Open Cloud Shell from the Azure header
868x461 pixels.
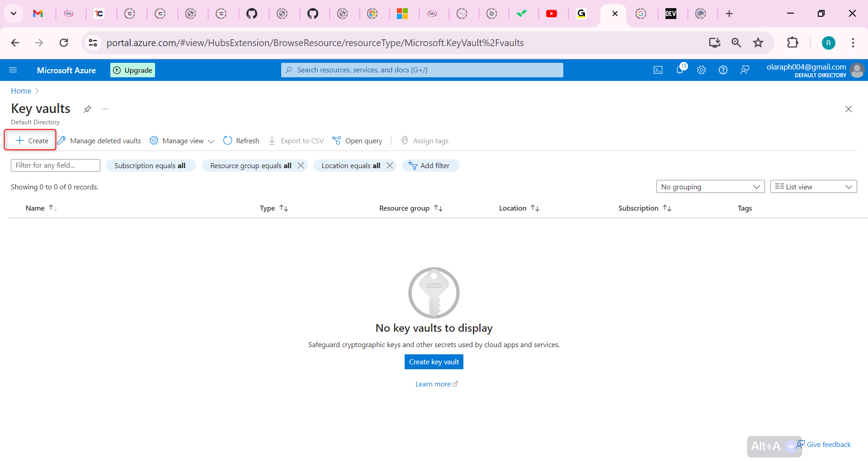(x=658, y=70)
